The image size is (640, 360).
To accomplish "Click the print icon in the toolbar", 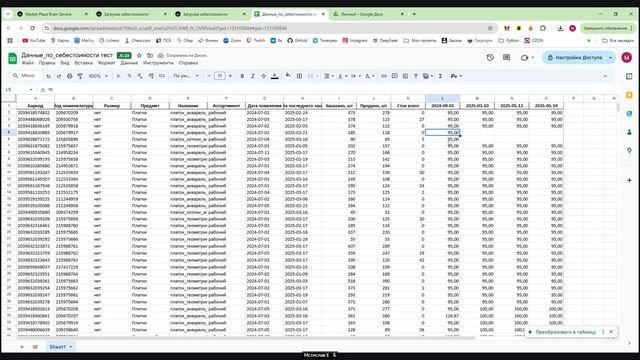I will pos(69,76).
